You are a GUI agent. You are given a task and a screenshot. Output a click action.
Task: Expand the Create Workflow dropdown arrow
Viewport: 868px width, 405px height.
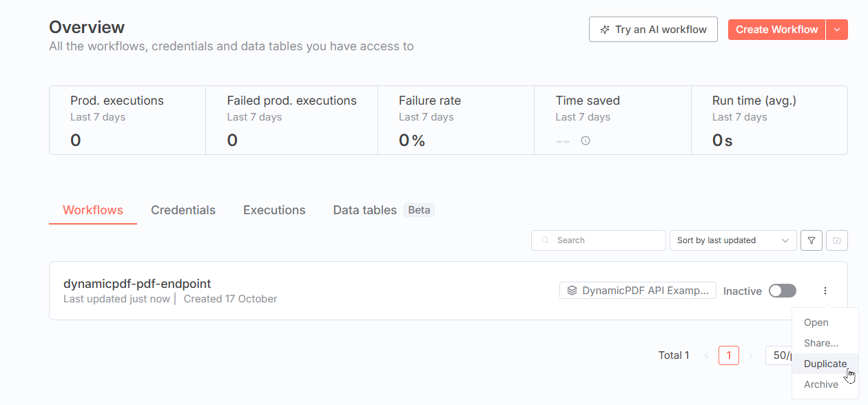(837, 30)
